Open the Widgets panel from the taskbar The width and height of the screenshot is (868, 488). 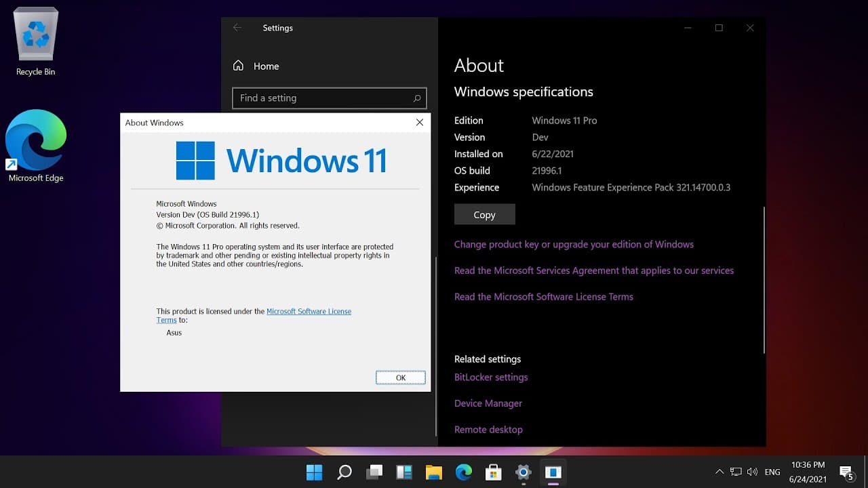[404, 472]
